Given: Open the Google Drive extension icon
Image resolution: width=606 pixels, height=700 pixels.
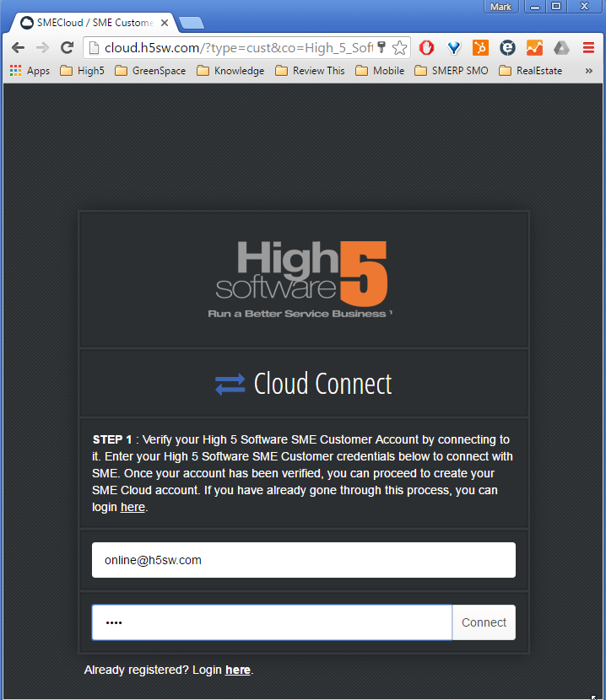Looking at the screenshot, I should [561, 47].
